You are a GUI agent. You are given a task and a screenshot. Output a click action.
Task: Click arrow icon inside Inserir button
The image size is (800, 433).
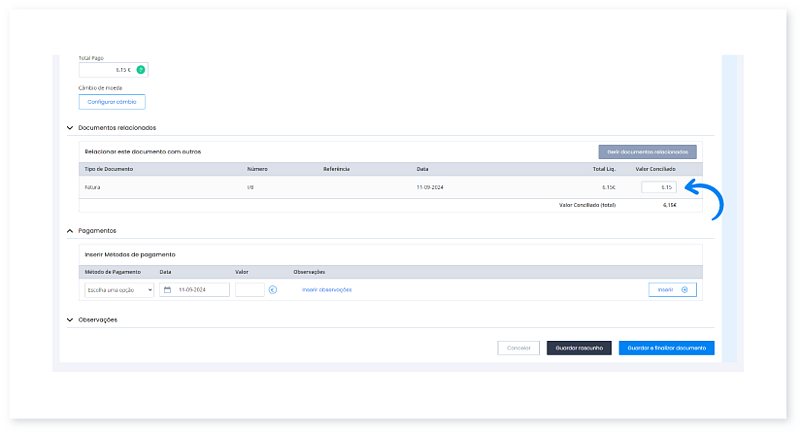[x=684, y=290]
